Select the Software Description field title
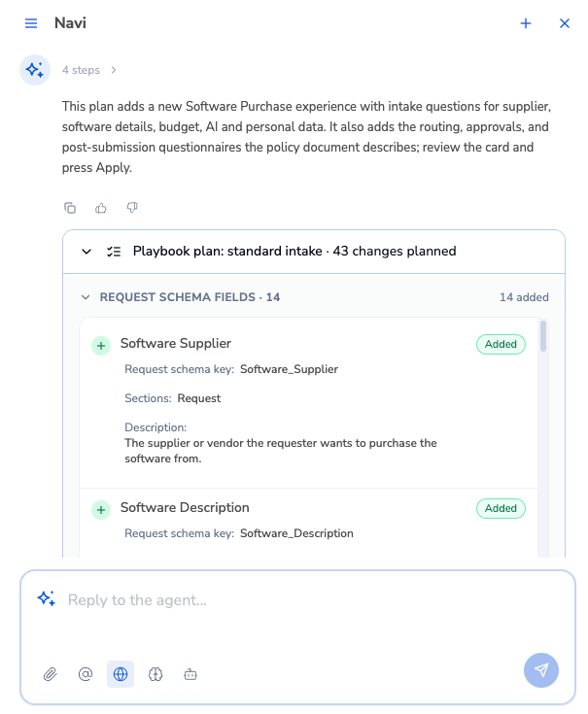Viewport: 588px width, 714px height. pyautogui.click(x=185, y=508)
